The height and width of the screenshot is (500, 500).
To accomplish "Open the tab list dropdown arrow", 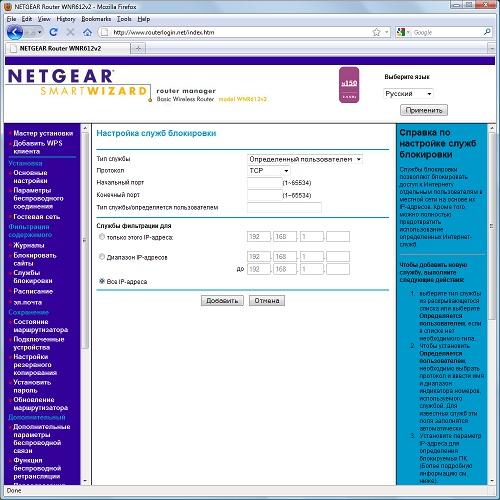I will click(492, 49).
